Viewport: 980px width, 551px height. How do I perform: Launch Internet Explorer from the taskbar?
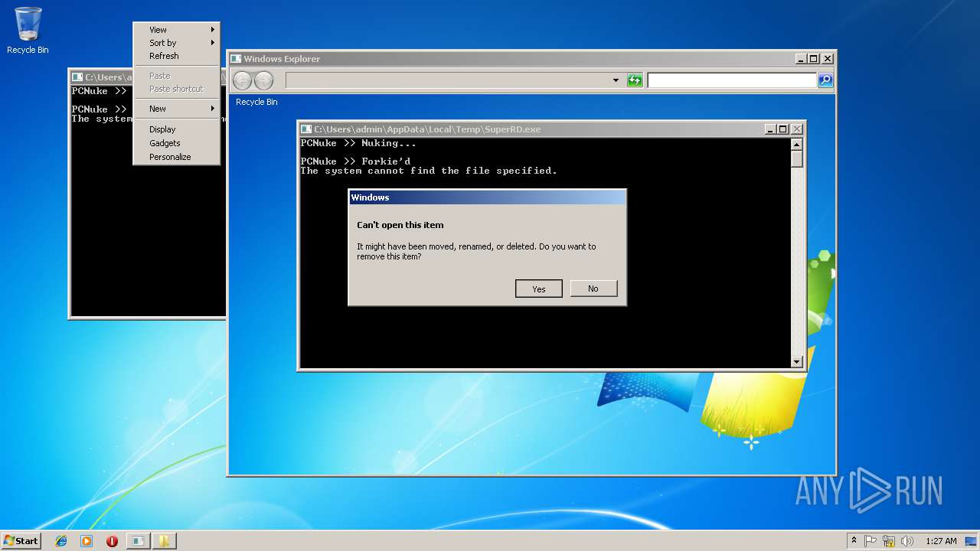61,541
